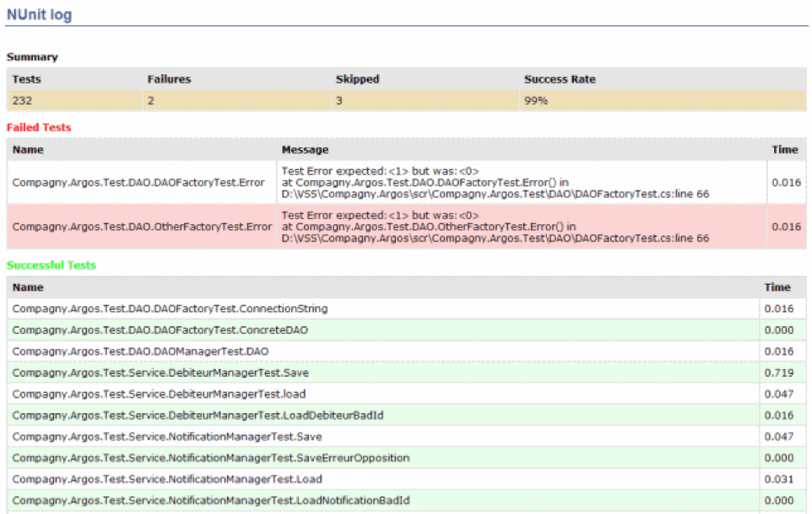This screenshot has width=812, height=514.
Task: Select the DAOFactoryTest.ConcreteDAO row
Action: point(406,329)
